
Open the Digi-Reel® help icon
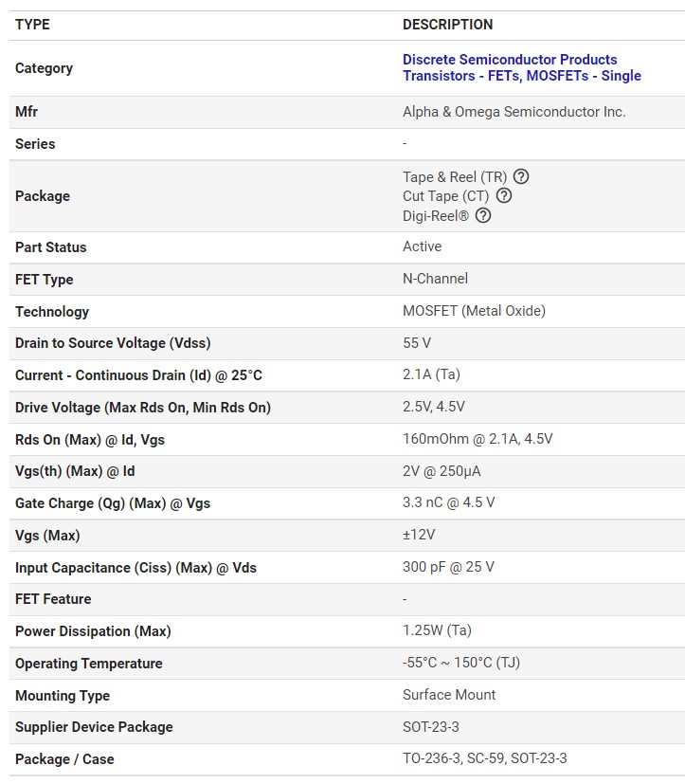483,215
